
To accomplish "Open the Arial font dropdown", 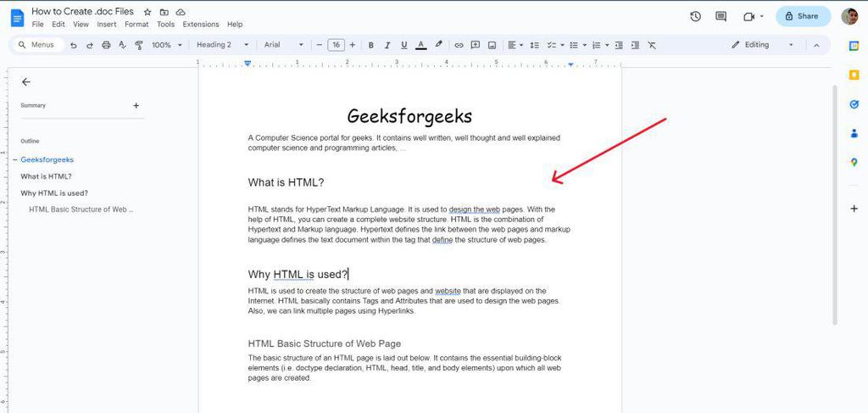I will coord(284,46).
